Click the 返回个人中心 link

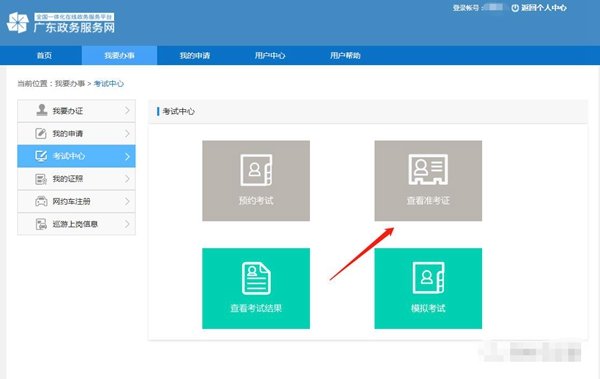(x=543, y=8)
